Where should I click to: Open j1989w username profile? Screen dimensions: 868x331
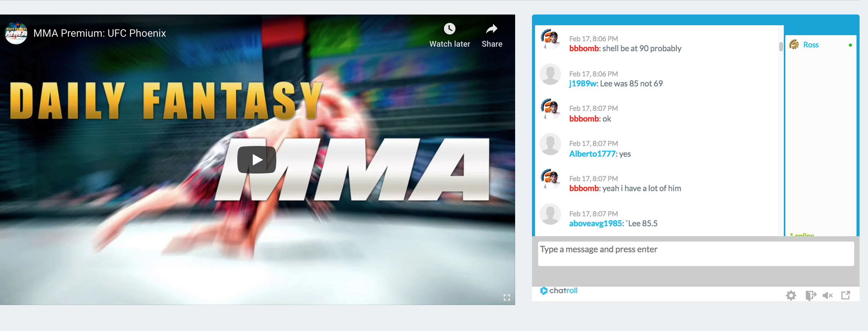pyautogui.click(x=582, y=84)
